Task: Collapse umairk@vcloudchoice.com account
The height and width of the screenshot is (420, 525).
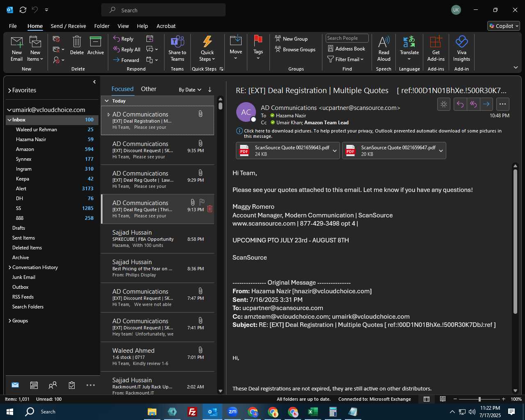Action: pos(9,110)
